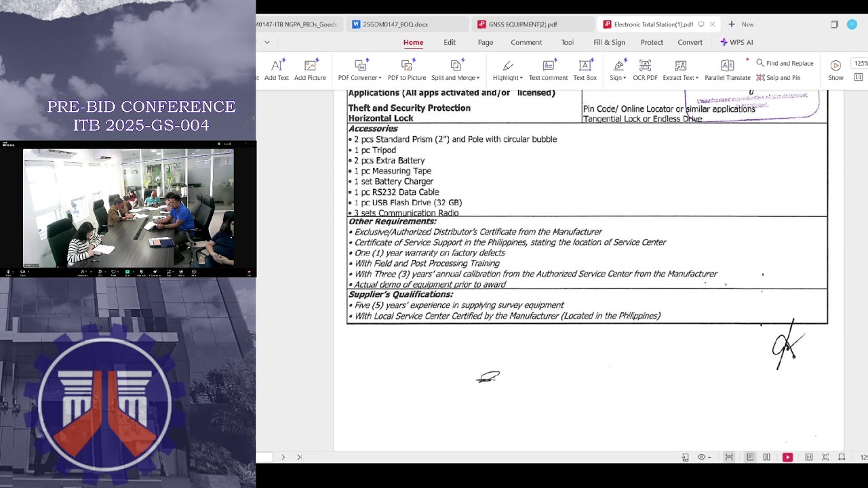Viewport: 868px width, 488px height.
Task: Toggle the microphone in the Zoom window
Action: 8,272
